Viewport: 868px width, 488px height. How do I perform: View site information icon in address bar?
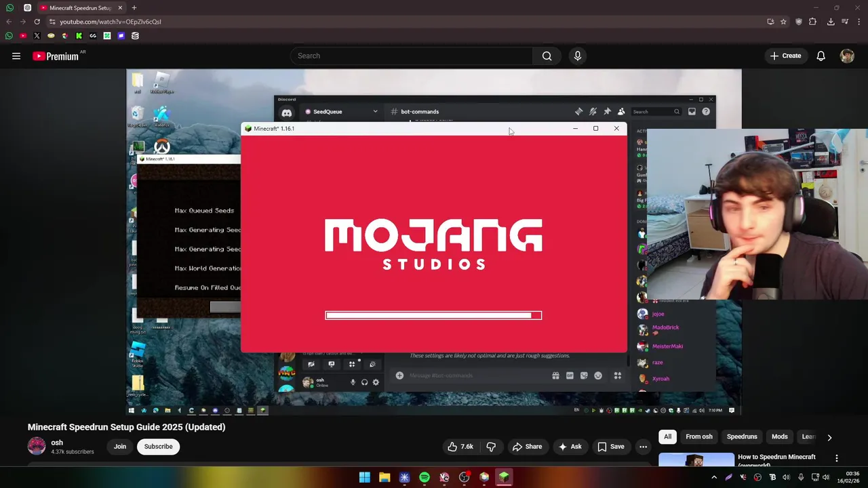52,22
